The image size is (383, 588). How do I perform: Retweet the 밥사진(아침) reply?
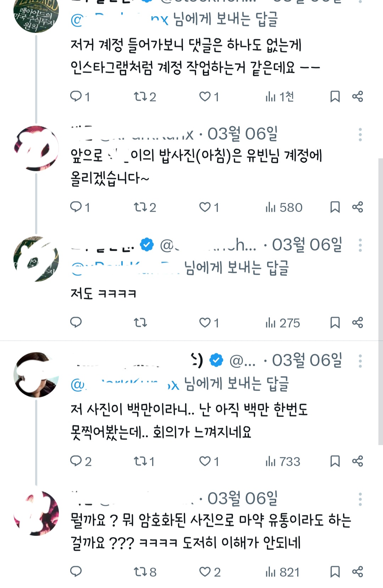(140, 207)
